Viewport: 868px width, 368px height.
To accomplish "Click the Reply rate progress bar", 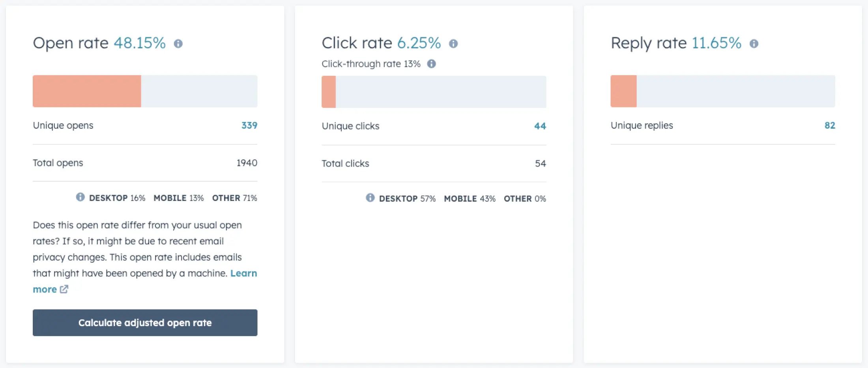I will point(723,91).
